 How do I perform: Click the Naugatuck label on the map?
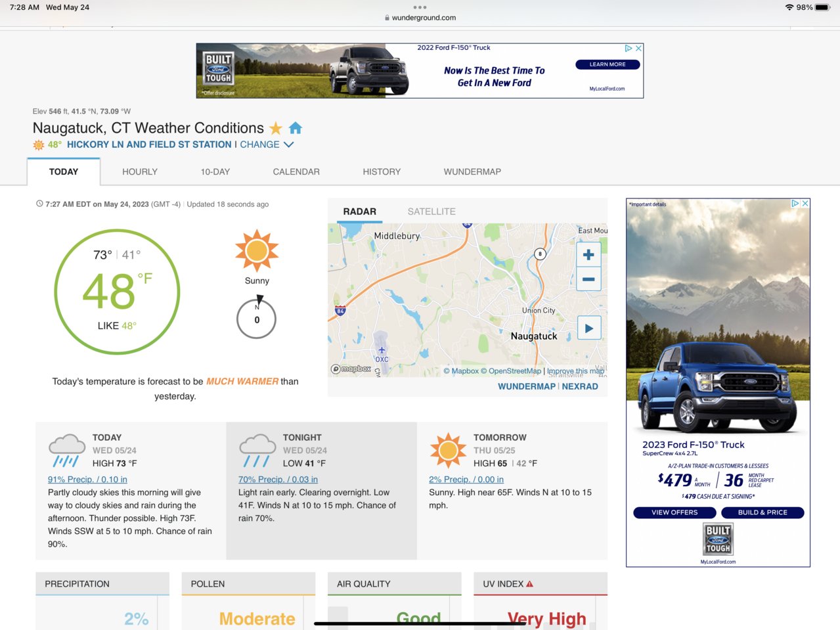(x=534, y=336)
